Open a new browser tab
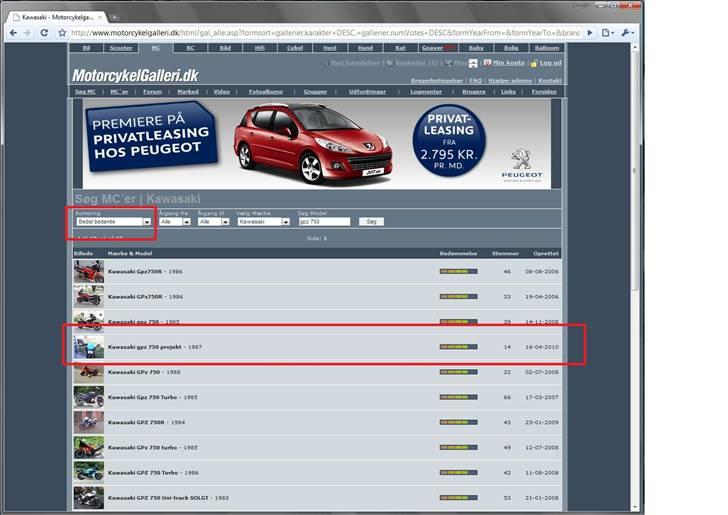728x515 pixels. coord(116,16)
